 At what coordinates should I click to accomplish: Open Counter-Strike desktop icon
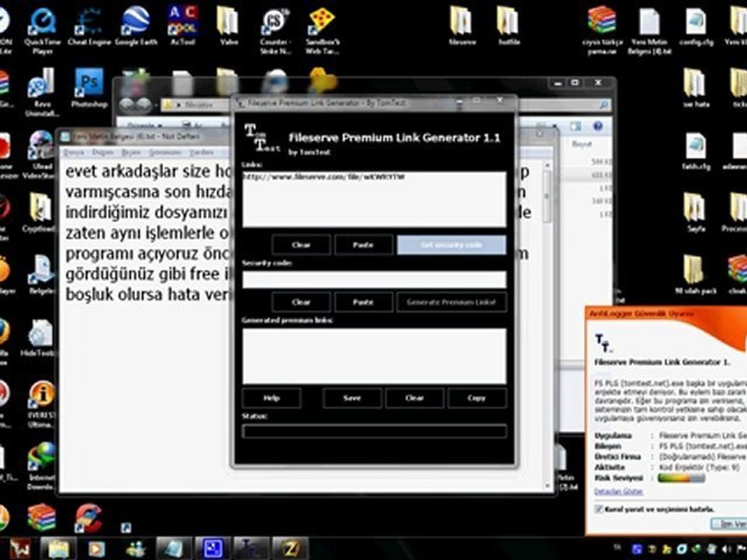[275, 30]
